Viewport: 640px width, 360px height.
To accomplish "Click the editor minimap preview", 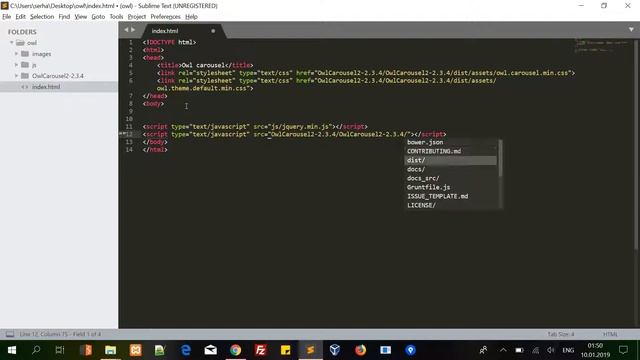I will [601, 46].
